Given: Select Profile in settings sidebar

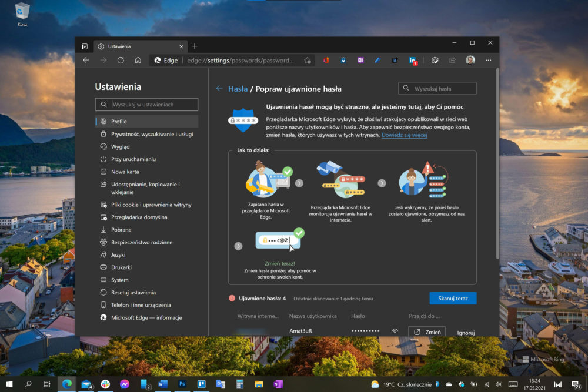Looking at the screenshot, I should click(146, 122).
